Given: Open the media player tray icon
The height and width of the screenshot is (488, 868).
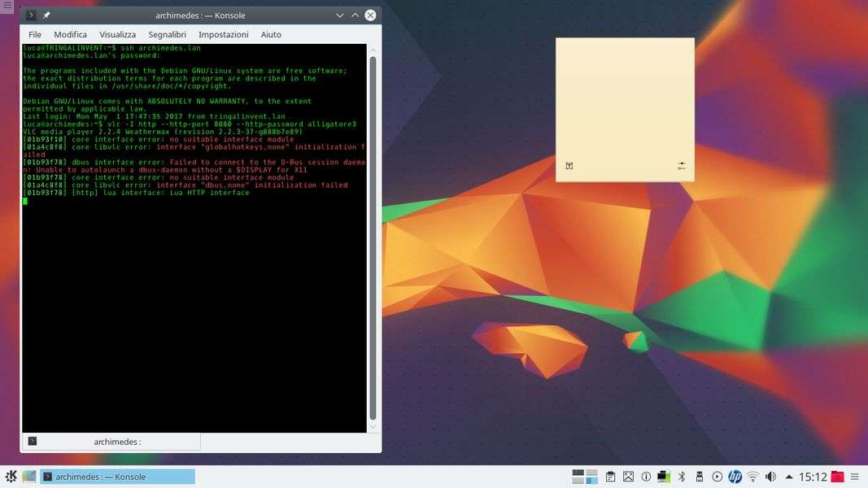Looking at the screenshot, I should point(717,477).
